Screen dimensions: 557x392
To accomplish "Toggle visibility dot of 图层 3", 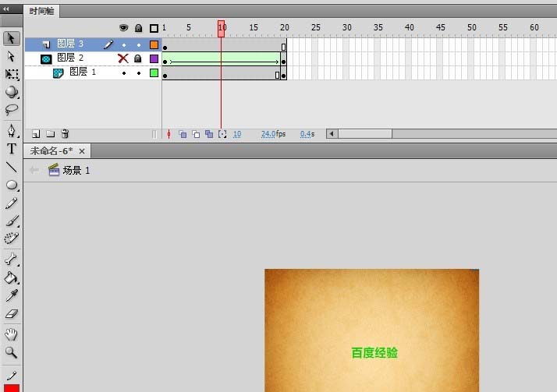I will tap(124, 45).
